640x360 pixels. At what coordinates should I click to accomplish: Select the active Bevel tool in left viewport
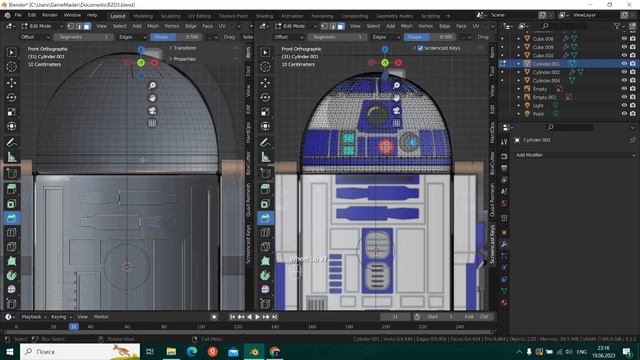click(11, 218)
